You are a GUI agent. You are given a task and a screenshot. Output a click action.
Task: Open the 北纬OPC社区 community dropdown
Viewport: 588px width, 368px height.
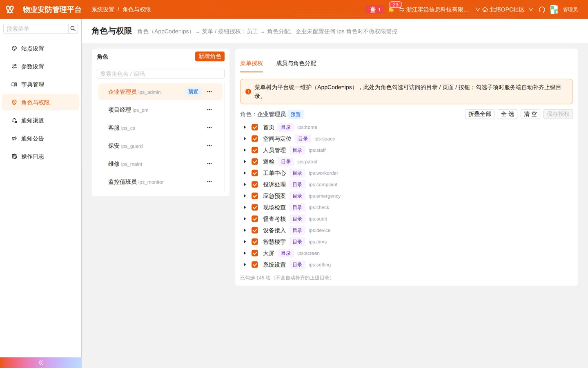coord(508,9)
